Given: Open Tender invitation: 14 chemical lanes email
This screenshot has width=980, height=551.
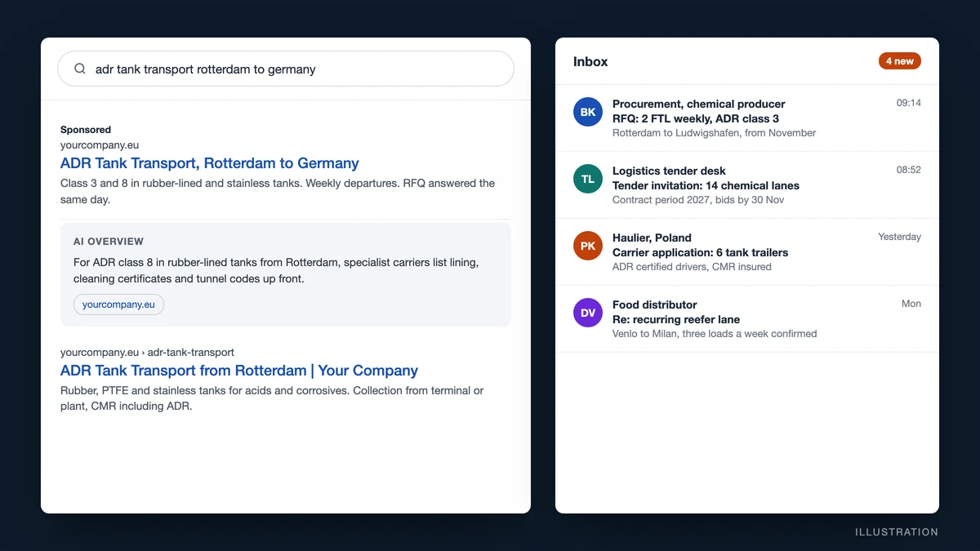Looking at the screenshot, I should 747,185.
